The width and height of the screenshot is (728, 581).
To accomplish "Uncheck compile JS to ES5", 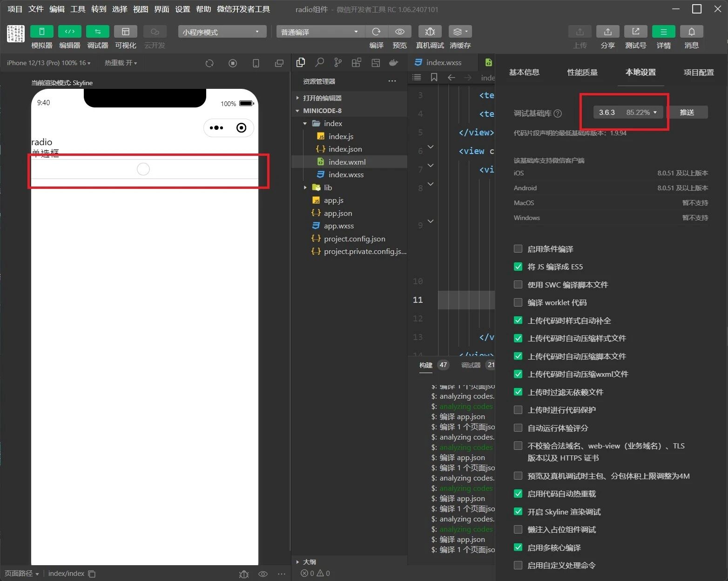I will click(x=518, y=267).
